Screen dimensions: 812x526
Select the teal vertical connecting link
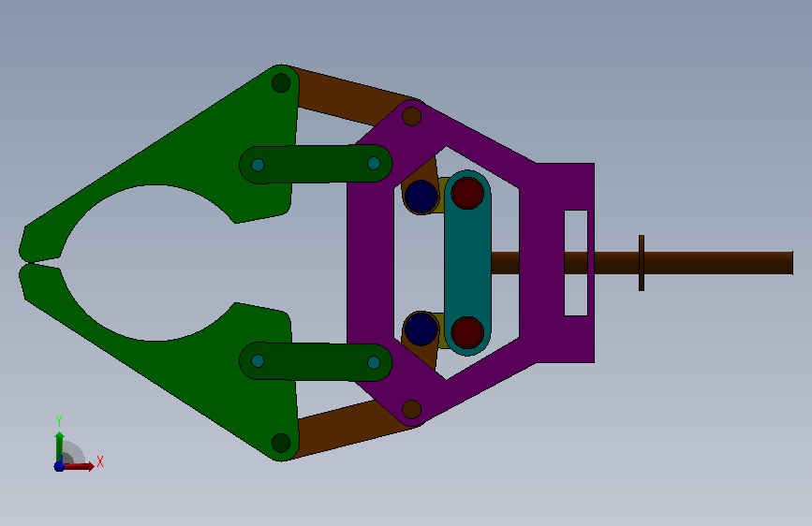click(x=467, y=263)
